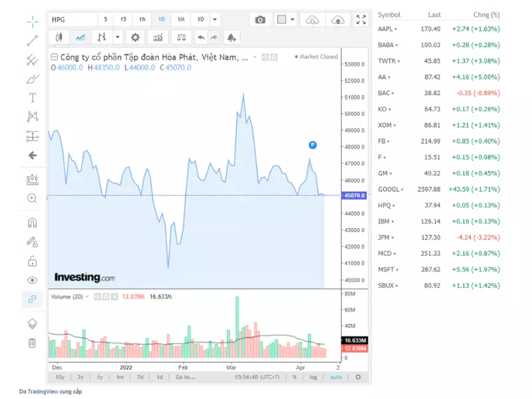The image size is (532, 399).
Task: Set the time range to 10y
Action: (60, 377)
